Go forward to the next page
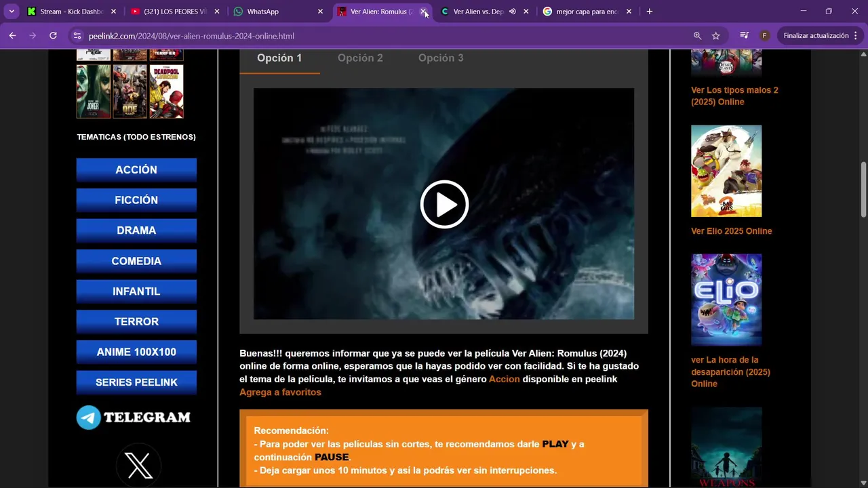Screen dimensions: 868x488 tap(33, 36)
